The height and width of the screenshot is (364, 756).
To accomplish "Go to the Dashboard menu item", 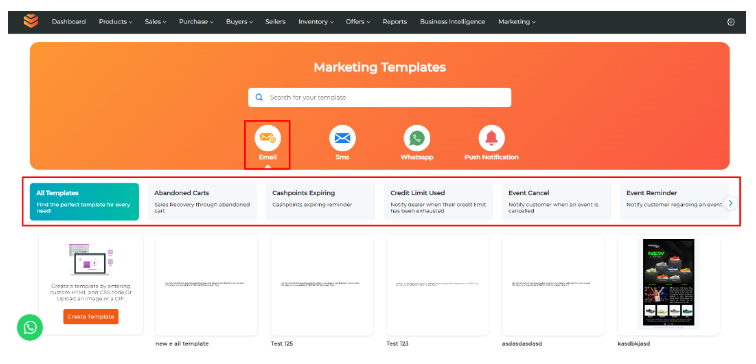I will (69, 22).
